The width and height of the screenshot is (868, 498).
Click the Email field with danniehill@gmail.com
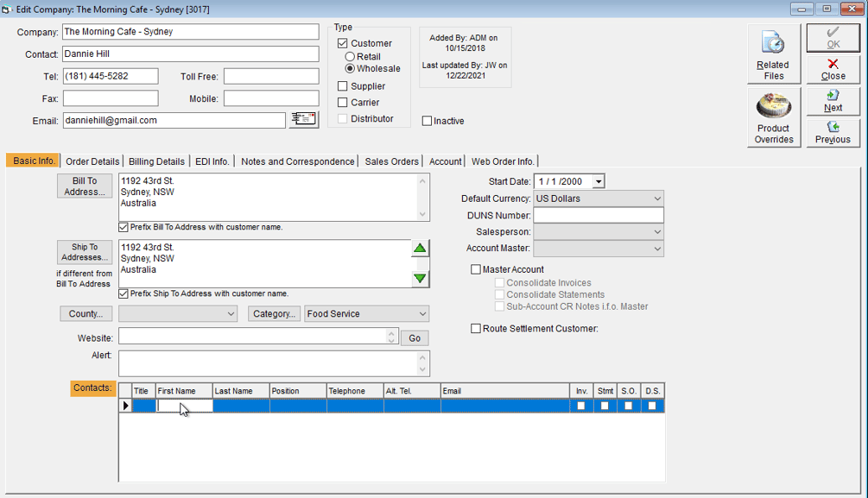pyautogui.click(x=174, y=120)
